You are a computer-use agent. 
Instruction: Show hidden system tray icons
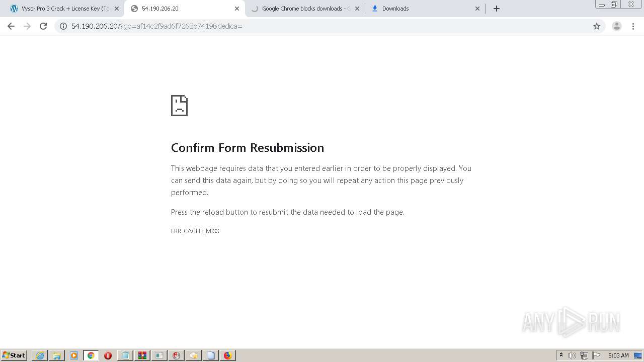point(561,355)
